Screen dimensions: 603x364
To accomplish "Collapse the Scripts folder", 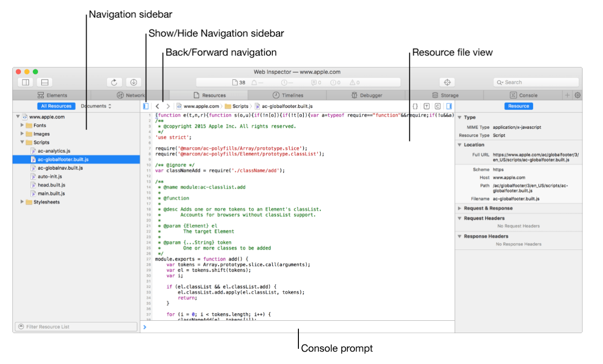I will click(22, 142).
